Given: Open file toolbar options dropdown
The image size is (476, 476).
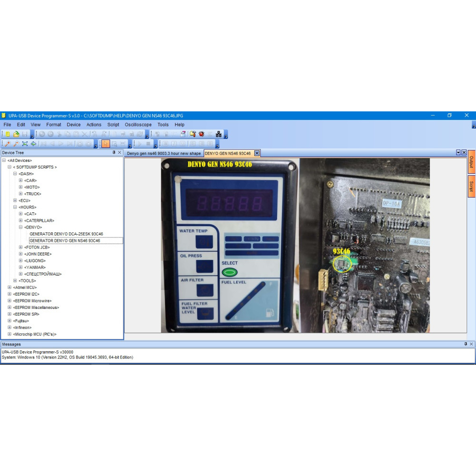Looking at the screenshot, I should 32,135.
